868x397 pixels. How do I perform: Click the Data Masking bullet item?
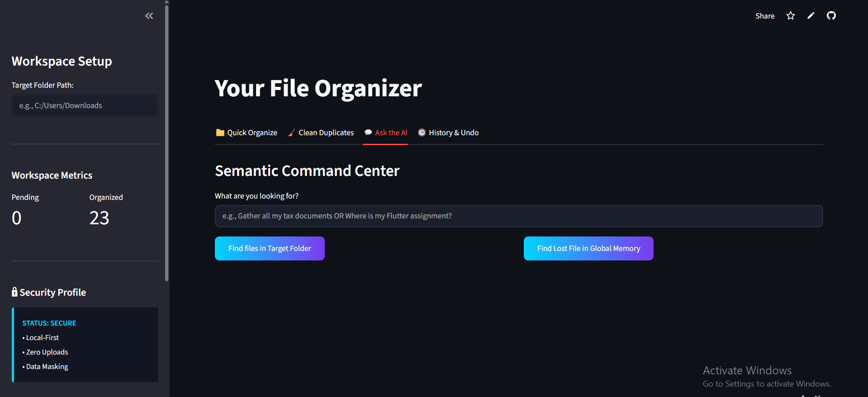pyautogui.click(x=45, y=367)
